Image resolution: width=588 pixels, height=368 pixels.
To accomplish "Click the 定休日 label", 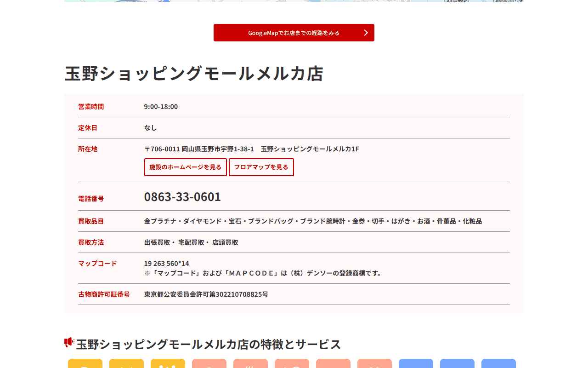I will [x=88, y=128].
